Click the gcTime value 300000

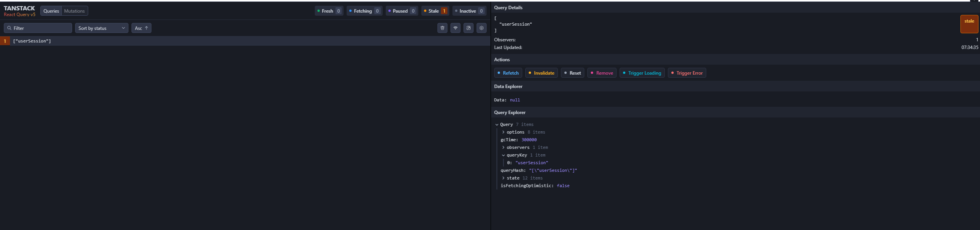click(x=529, y=140)
